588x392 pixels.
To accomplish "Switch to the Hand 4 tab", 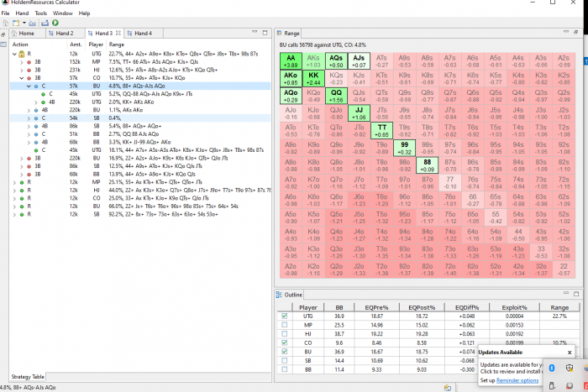I will [143, 33].
